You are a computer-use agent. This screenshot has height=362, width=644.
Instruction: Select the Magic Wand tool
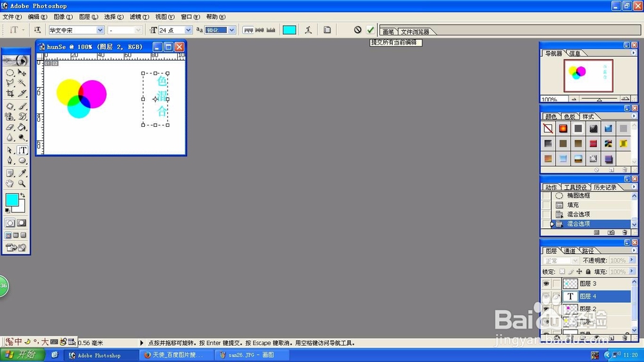[22, 83]
